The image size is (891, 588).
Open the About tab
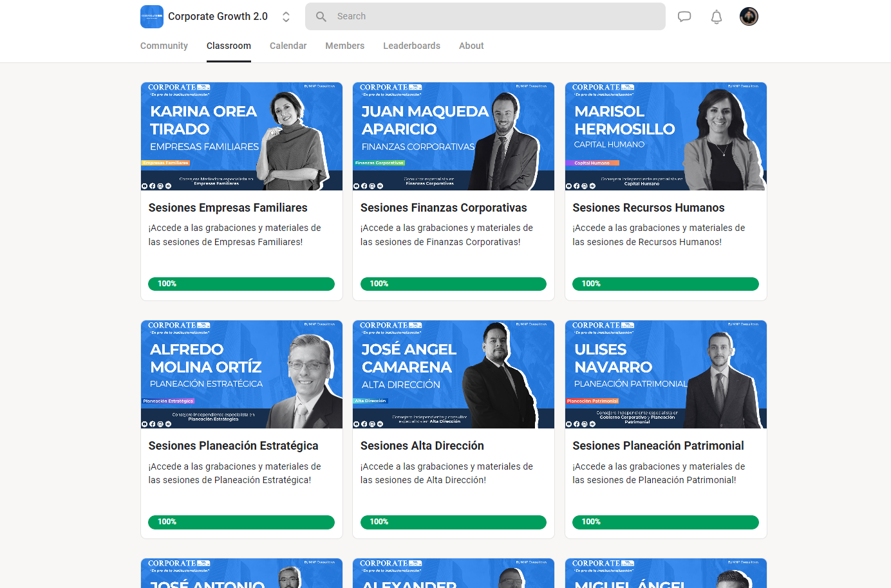tap(471, 46)
